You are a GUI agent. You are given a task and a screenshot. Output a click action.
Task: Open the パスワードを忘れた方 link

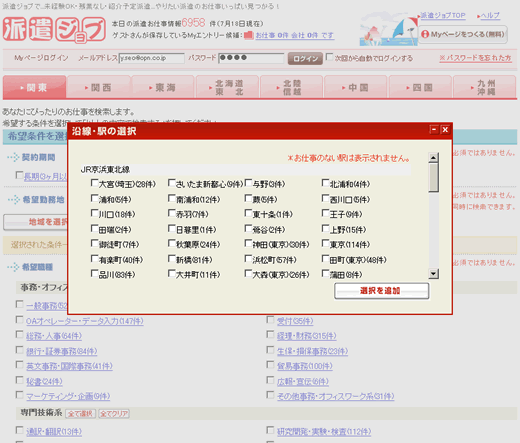476,58
